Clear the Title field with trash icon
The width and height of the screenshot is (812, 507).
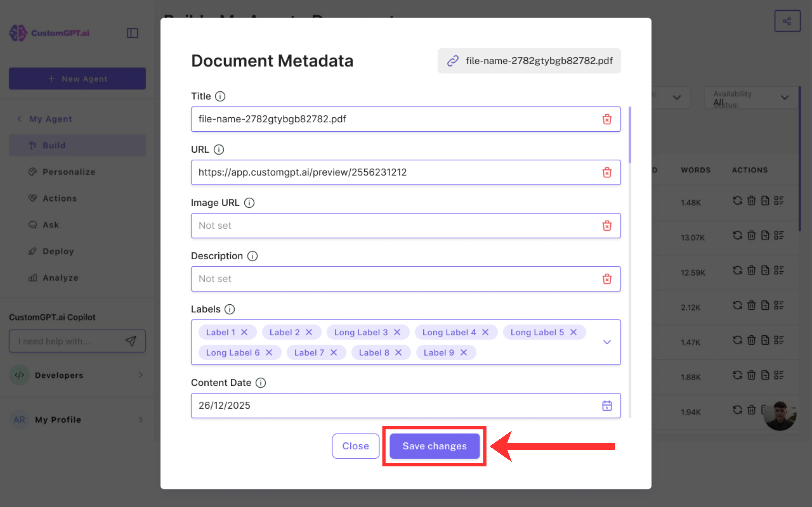[x=607, y=119]
